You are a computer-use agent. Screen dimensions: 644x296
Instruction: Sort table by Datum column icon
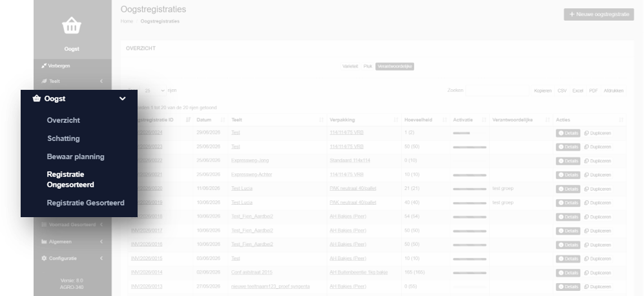223,120
